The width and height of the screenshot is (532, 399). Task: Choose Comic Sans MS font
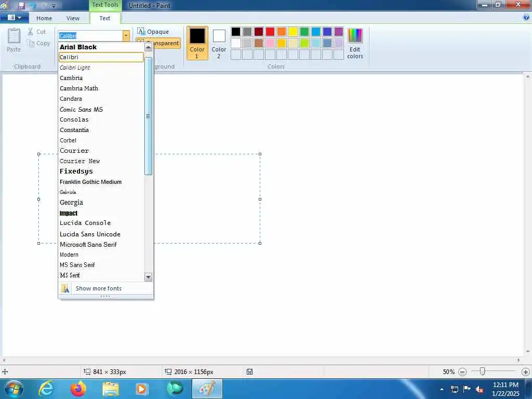tap(101, 109)
